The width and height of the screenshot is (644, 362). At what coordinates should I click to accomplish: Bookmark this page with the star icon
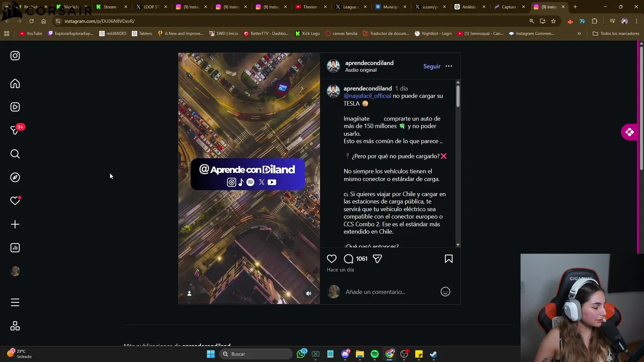tap(553, 21)
